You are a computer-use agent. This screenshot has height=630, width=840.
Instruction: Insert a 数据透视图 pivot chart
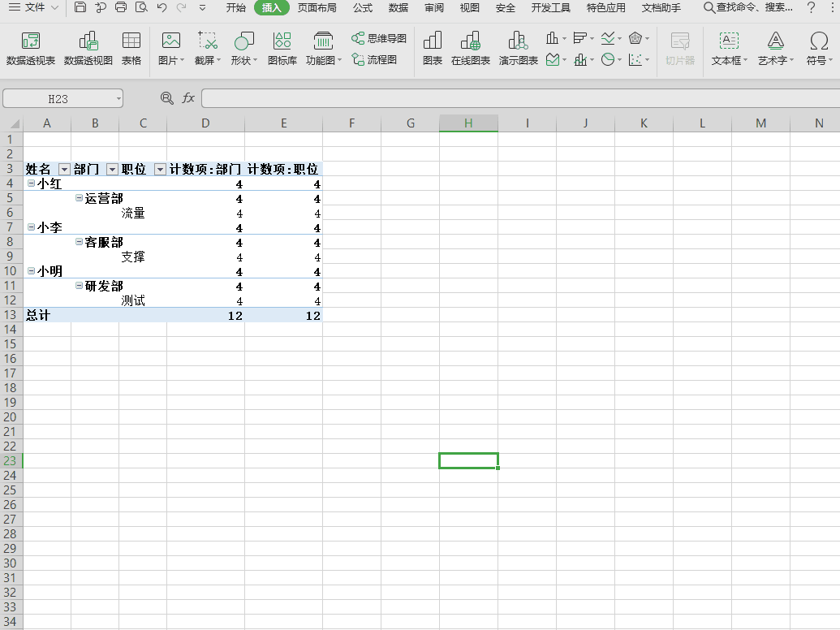(x=88, y=48)
